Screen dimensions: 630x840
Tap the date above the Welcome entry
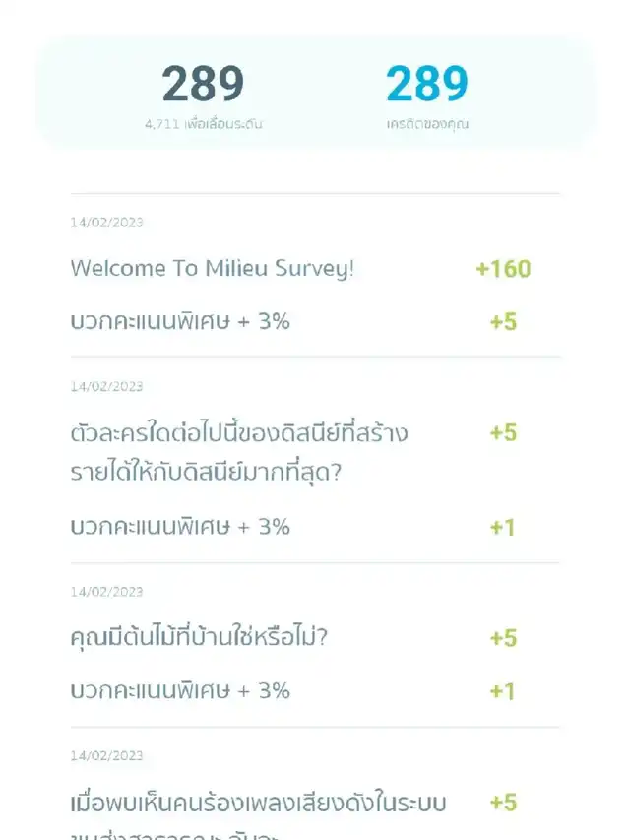(x=106, y=223)
